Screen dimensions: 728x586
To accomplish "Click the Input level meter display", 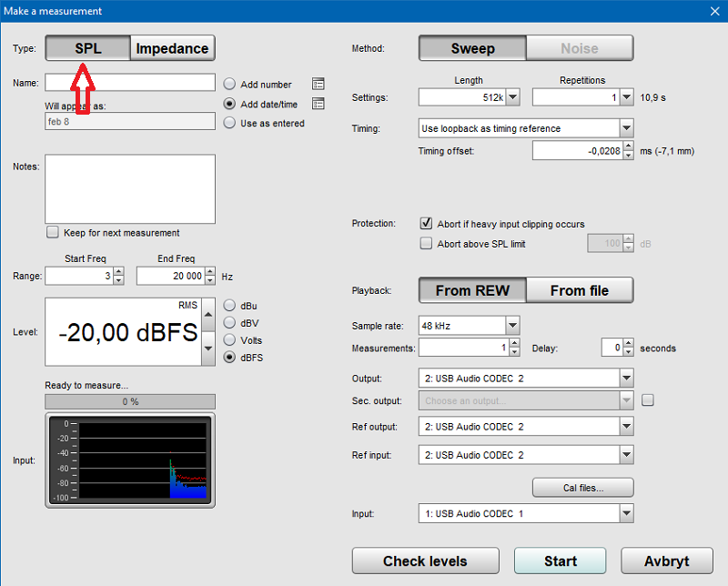I will tap(130, 460).
